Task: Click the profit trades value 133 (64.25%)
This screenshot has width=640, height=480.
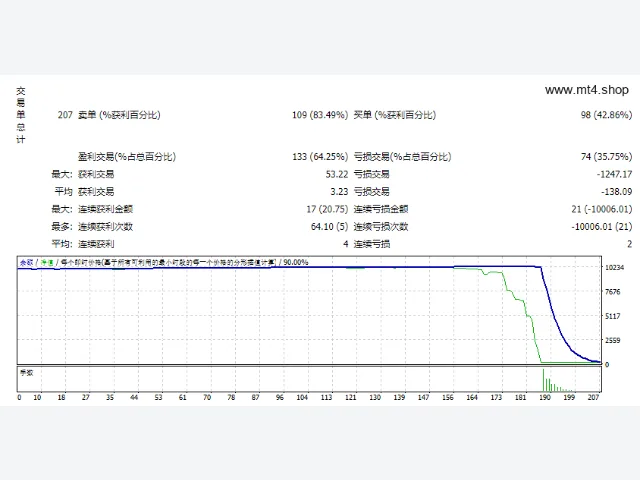Action: 320,157
